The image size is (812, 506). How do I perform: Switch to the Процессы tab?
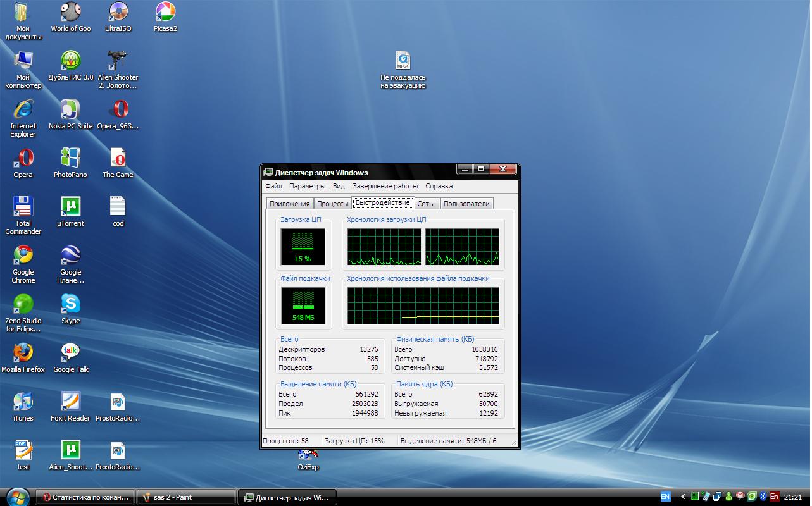tap(332, 204)
